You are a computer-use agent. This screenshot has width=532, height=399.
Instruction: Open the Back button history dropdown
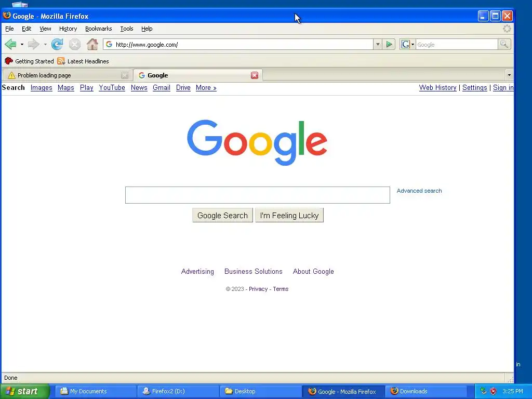pos(22,45)
